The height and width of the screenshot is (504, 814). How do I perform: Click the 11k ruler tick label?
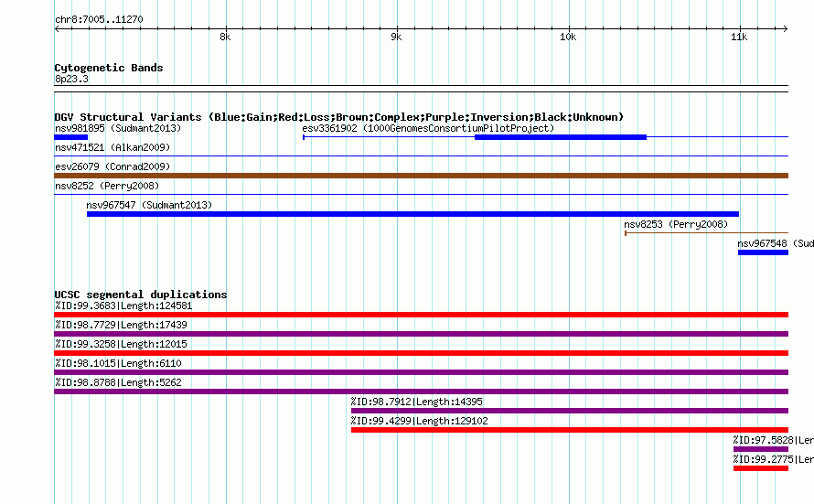coord(739,37)
